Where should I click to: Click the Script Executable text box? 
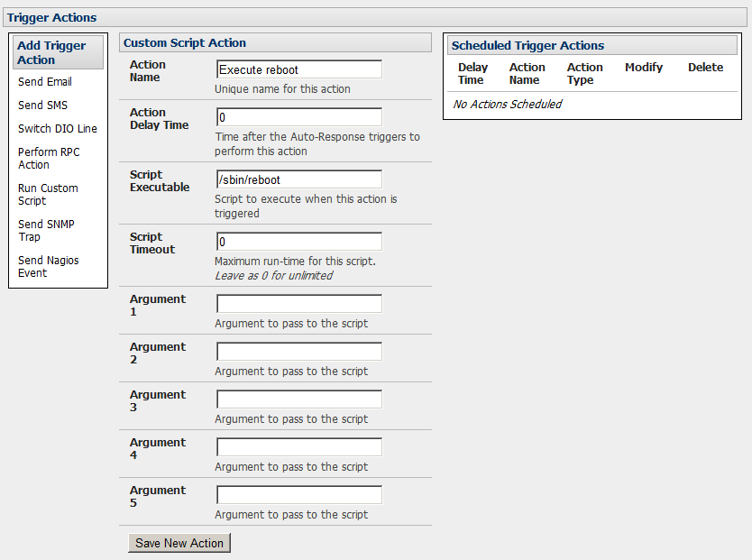(x=298, y=179)
